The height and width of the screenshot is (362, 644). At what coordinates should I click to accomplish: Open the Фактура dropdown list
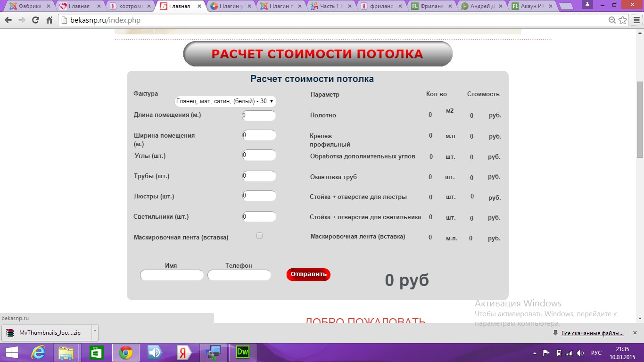point(225,101)
